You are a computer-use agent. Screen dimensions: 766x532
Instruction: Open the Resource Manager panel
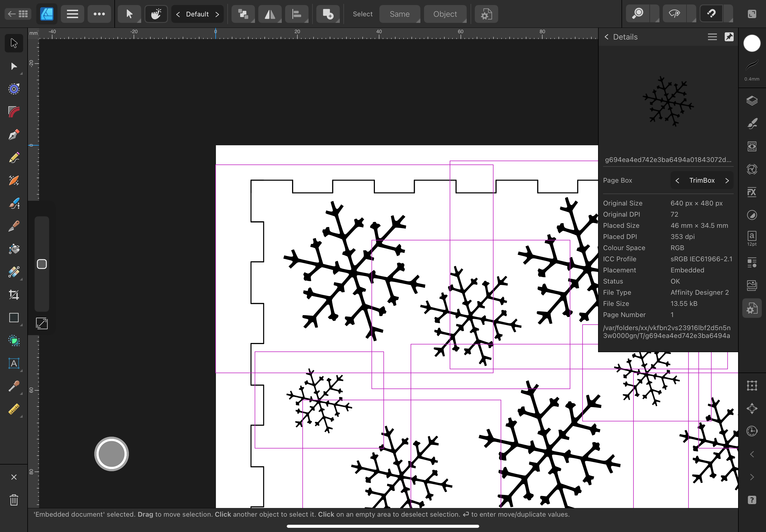point(752,308)
